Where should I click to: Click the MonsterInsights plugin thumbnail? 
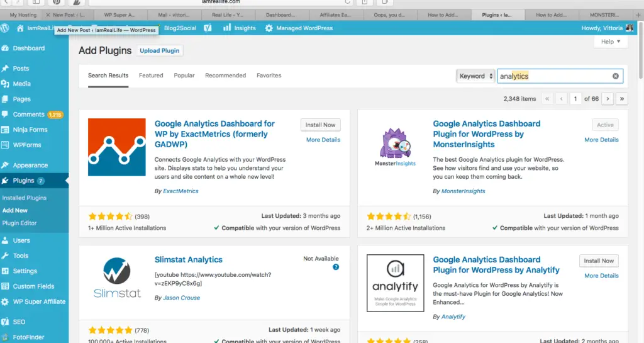395,147
